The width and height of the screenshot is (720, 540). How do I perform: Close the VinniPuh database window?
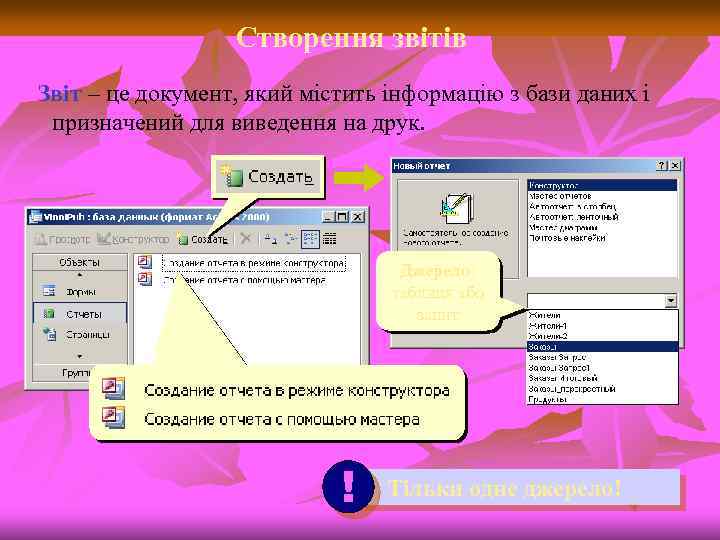point(358,216)
